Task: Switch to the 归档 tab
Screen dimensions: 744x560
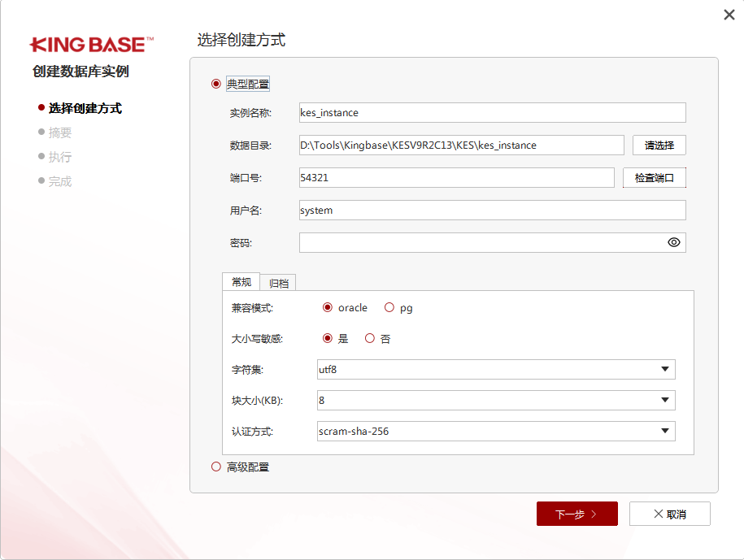Action: coord(279,283)
